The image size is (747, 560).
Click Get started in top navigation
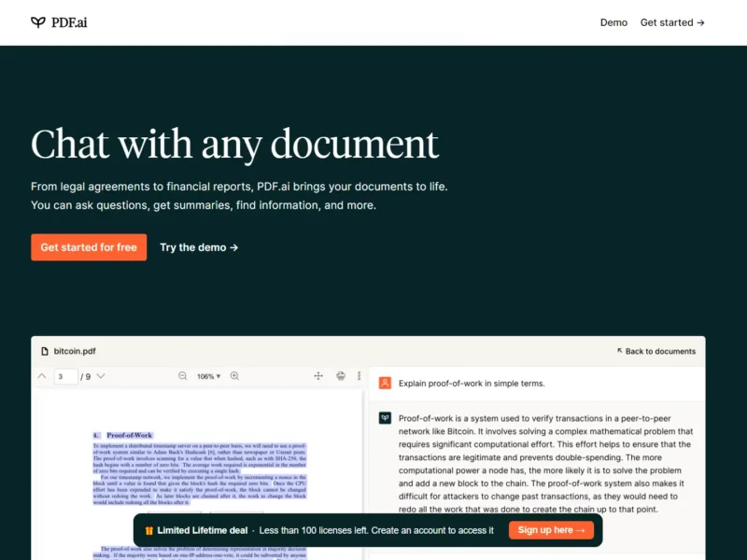(672, 22)
